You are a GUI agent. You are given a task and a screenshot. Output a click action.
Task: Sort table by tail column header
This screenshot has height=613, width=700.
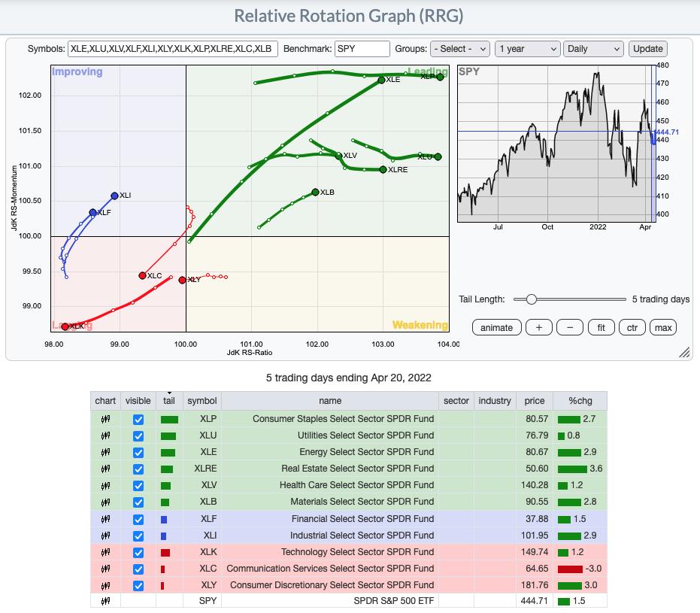tap(169, 401)
